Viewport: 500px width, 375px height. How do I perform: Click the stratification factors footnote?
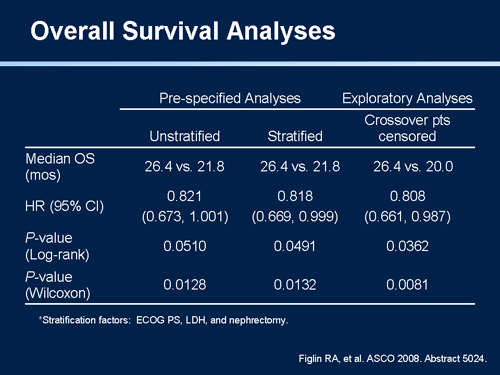tap(163, 320)
